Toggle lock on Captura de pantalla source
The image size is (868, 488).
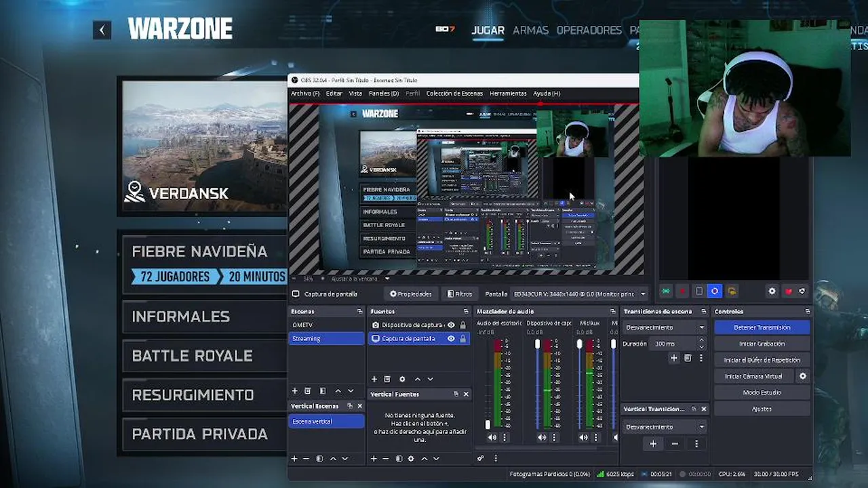tap(463, 338)
